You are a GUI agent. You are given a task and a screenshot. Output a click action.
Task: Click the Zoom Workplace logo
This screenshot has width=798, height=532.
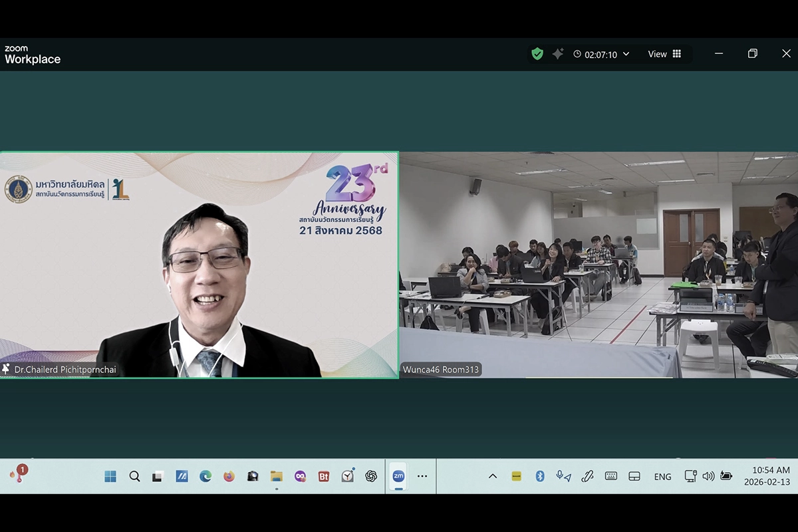click(33, 55)
